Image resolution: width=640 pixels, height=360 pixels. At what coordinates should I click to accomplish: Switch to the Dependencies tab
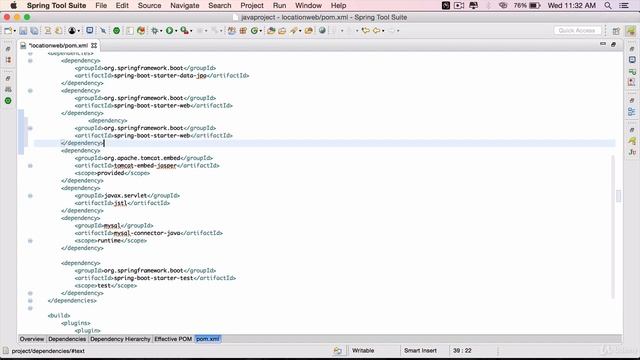(x=67, y=339)
